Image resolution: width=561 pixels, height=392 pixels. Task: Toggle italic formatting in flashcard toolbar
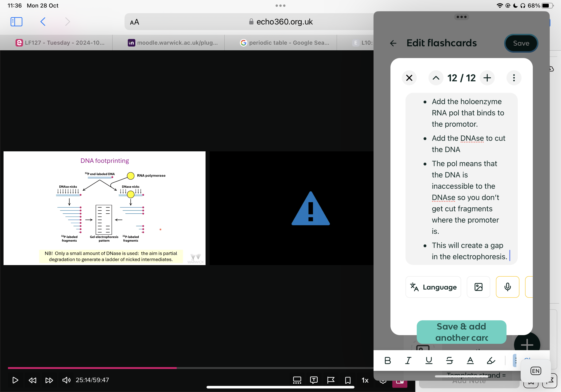click(x=408, y=361)
